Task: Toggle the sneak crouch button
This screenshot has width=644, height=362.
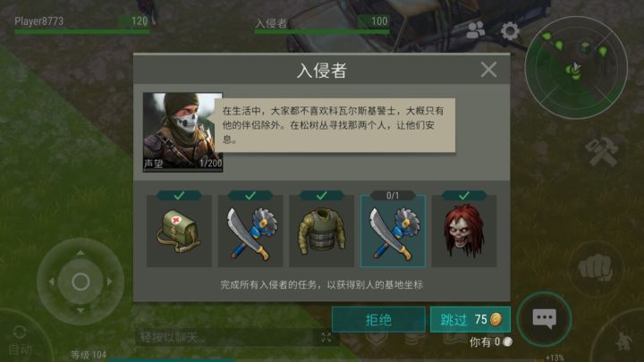Action: coord(624,341)
